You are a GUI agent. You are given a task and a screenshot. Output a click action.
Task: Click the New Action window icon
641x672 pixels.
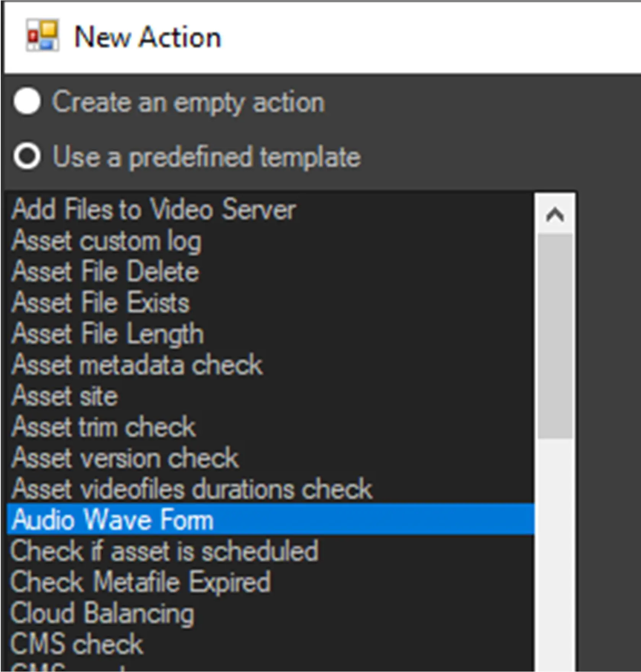[42, 35]
